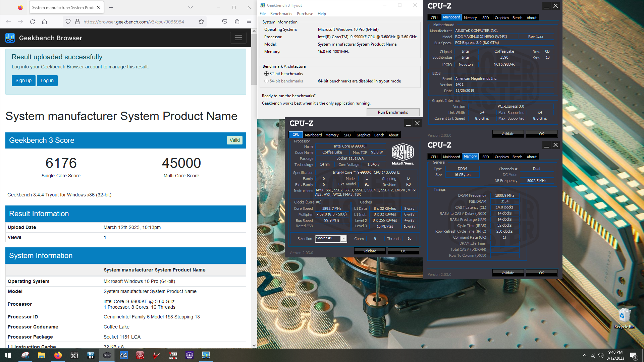Click the Firefox address bar URL
The height and width of the screenshot is (362, 644).
[x=133, y=22]
